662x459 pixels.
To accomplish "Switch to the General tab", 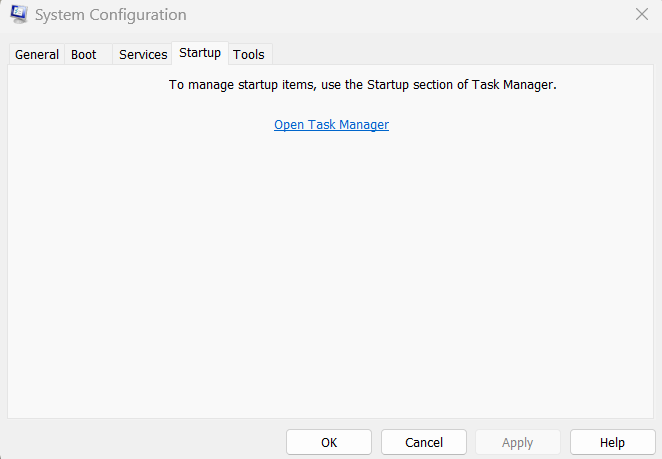I will (x=37, y=54).
